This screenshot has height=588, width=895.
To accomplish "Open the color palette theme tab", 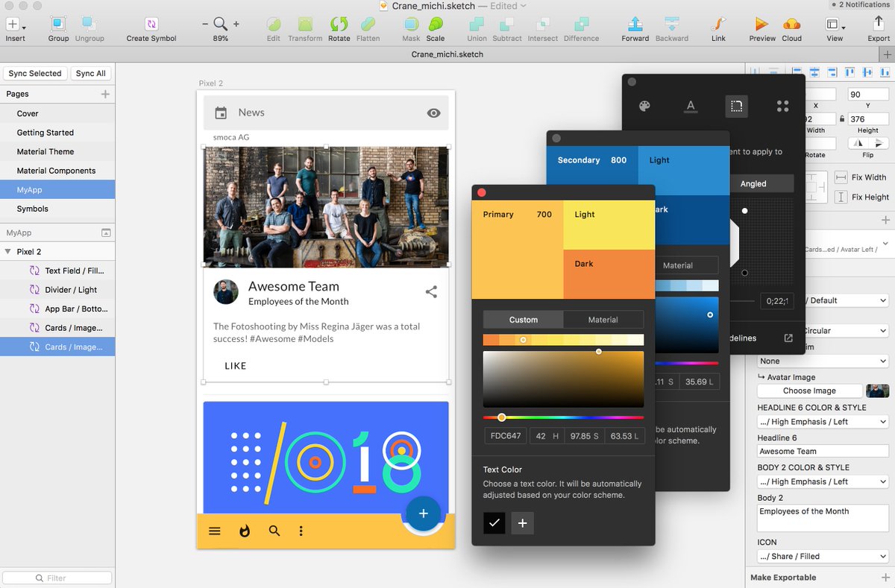I will pos(644,107).
